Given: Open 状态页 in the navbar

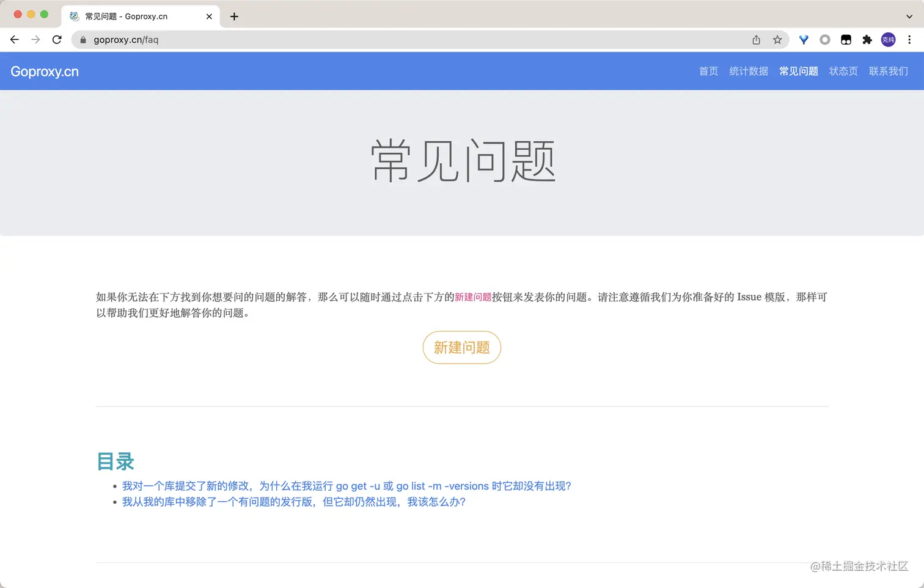Looking at the screenshot, I should pyautogui.click(x=843, y=72).
